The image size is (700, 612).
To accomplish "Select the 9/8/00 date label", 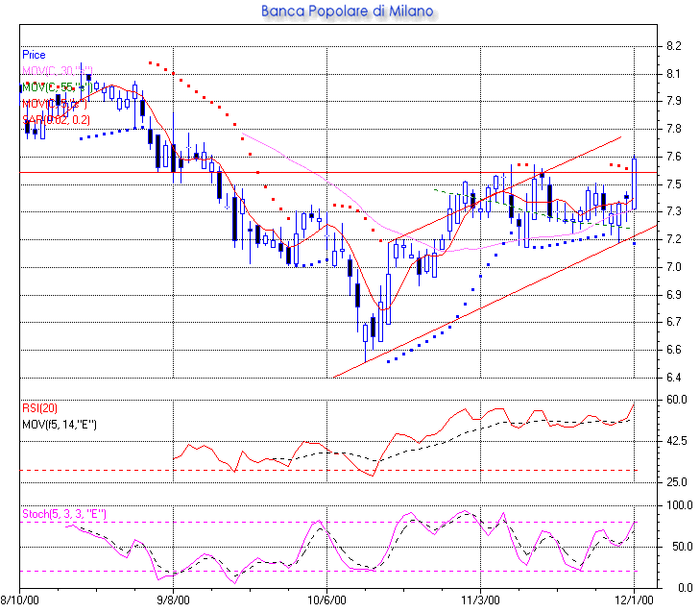I will click(x=173, y=600).
